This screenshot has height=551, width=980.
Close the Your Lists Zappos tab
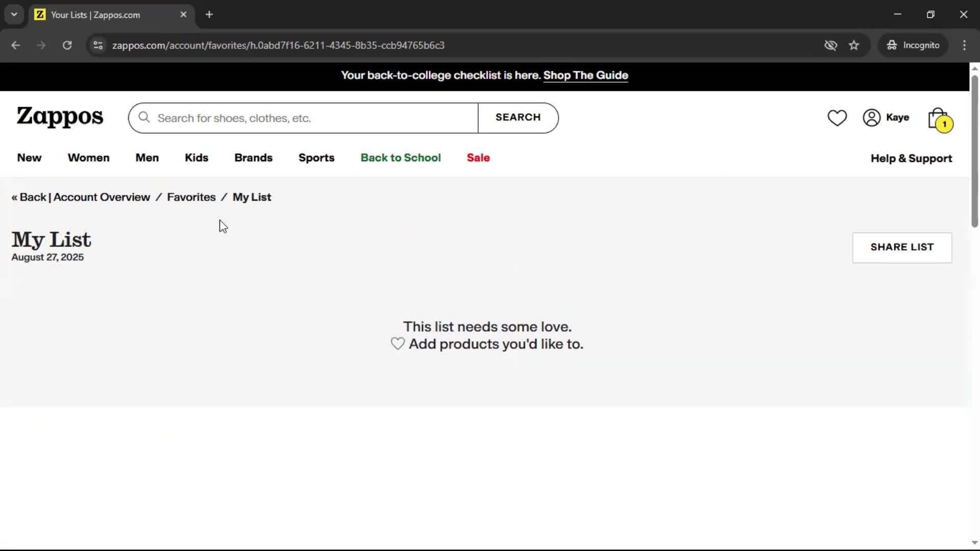tap(183, 14)
